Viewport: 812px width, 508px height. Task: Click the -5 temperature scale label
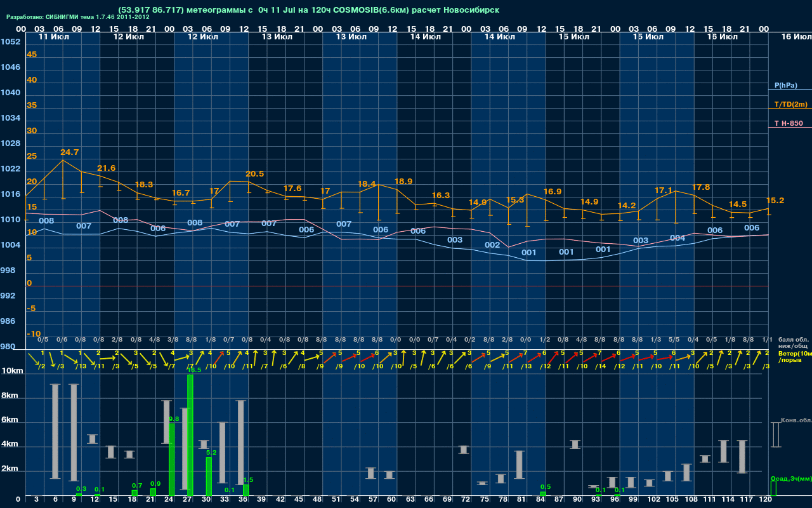[x=32, y=309]
